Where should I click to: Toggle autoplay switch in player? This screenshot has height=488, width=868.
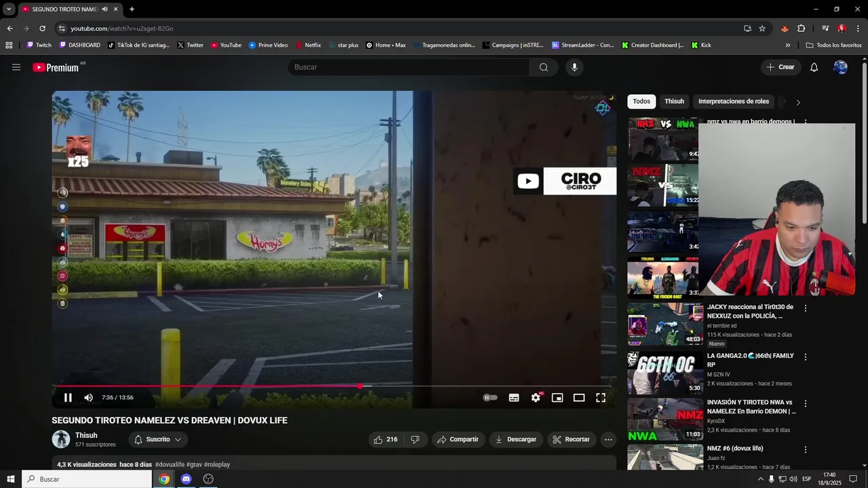pos(490,398)
